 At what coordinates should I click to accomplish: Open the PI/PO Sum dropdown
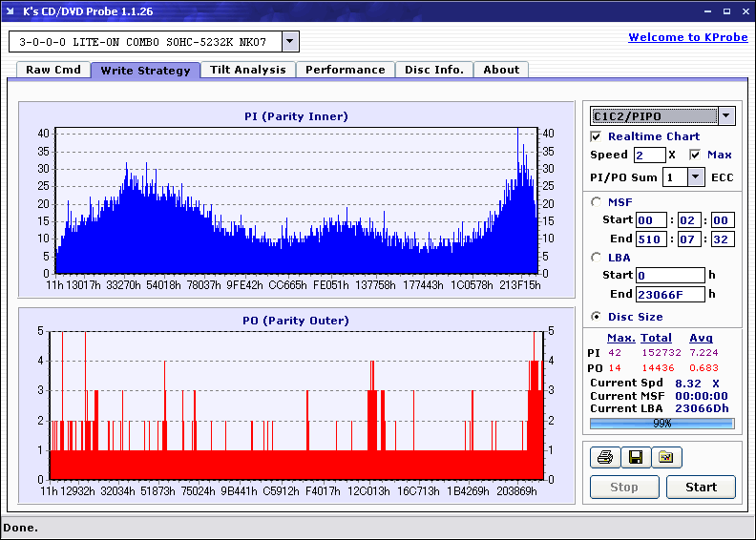pos(696,177)
